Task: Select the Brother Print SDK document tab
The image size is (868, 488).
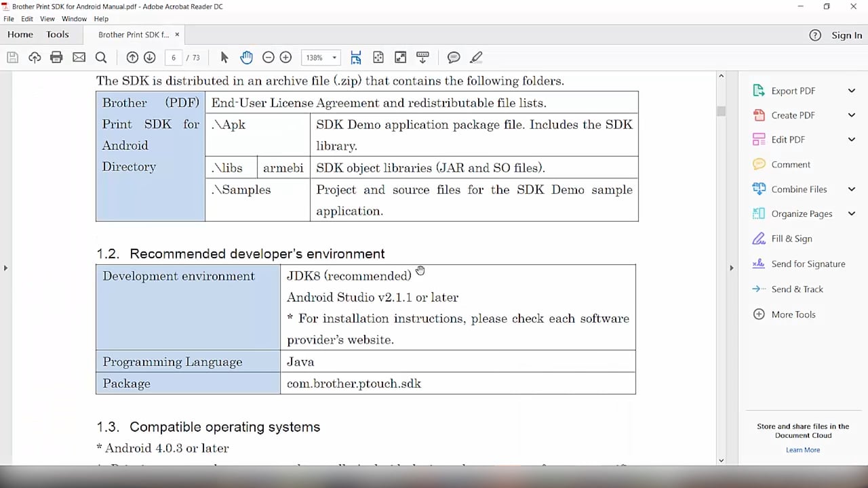Action: (x=133, y=35)
